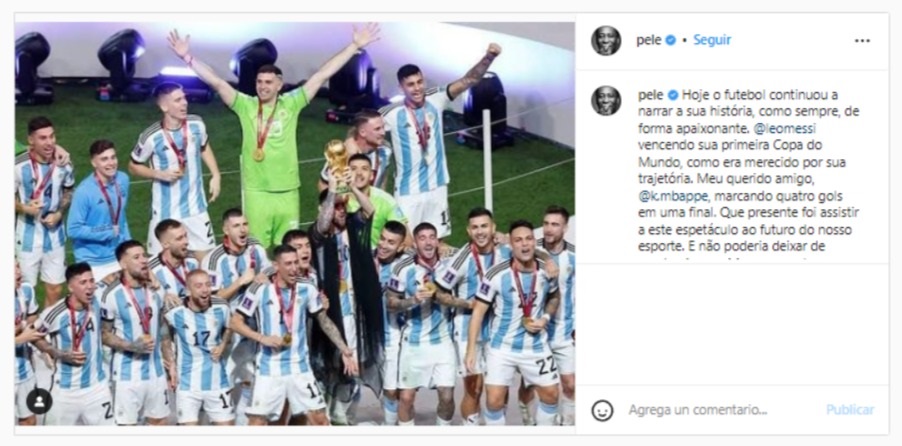Open the @leomessi mention link
The height and width of the screenshot is (446, 902).
(784, 129)
